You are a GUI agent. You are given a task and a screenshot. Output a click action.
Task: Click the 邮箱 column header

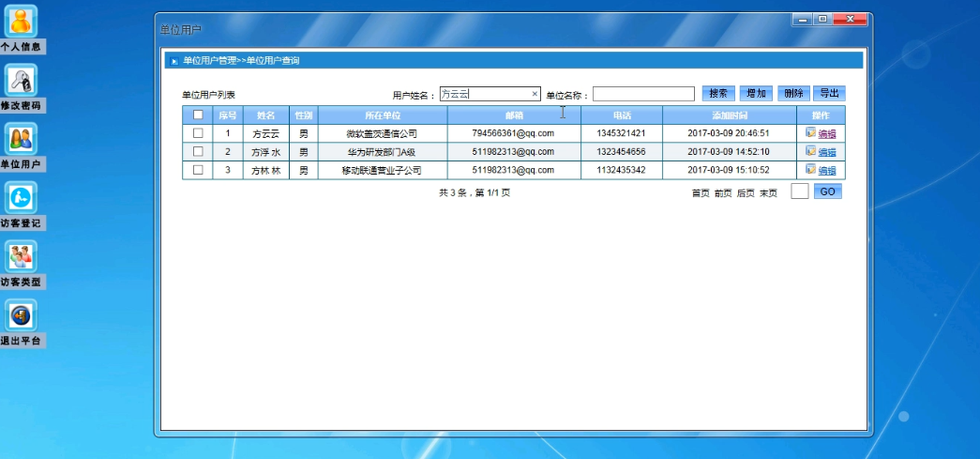514,115
